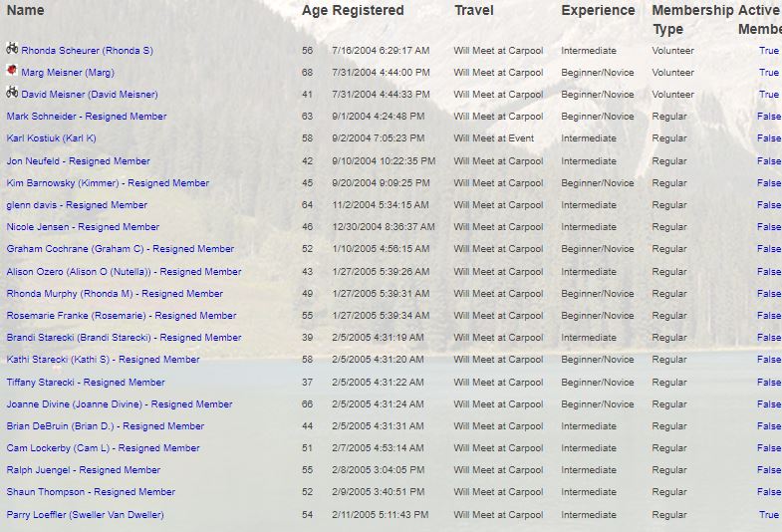Select registered date 9/2/2004 7:05:23 PM

(378, 138)
